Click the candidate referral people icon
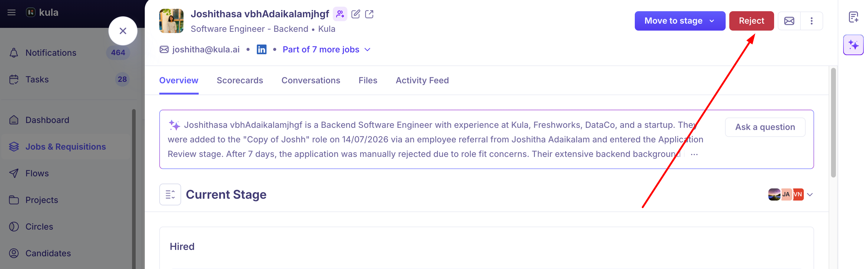The height and width of the screenshot is (269, 868). coord(340,14)
